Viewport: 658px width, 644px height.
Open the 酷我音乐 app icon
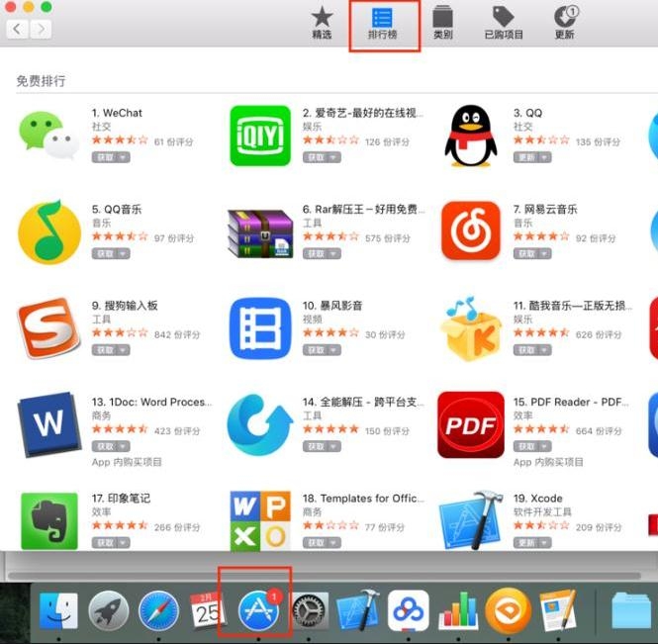coord(471,328)
